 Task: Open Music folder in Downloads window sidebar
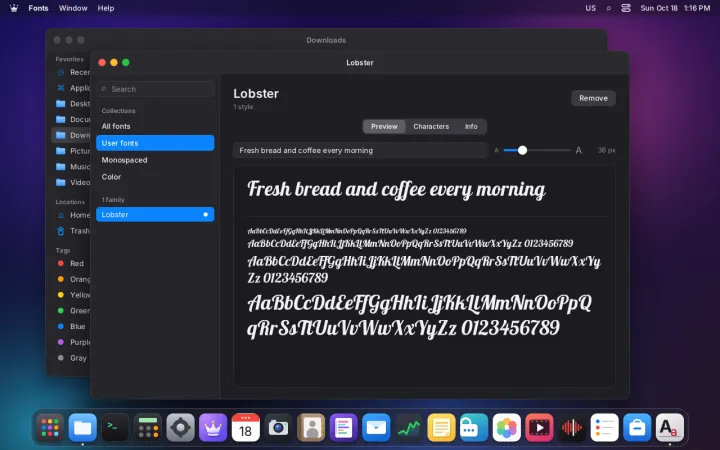(x=72, y=166)
